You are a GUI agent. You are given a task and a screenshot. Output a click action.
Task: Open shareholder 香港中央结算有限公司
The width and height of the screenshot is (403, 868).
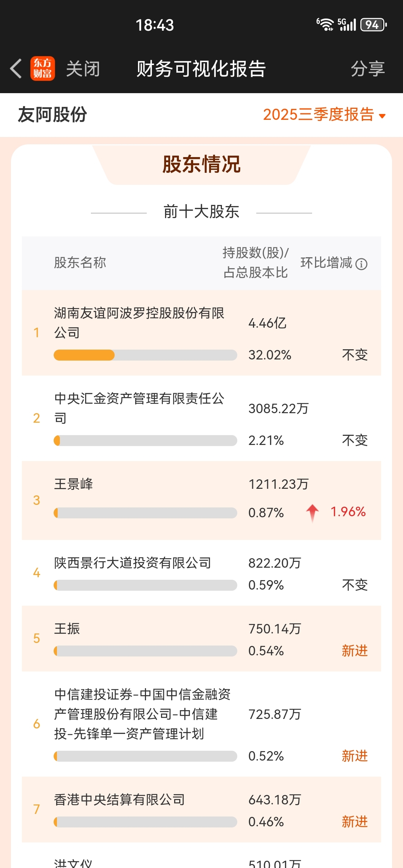coord(119,800)
